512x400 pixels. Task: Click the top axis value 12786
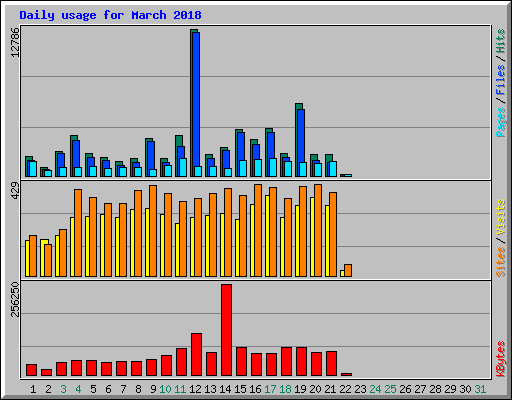click(15, 42)
